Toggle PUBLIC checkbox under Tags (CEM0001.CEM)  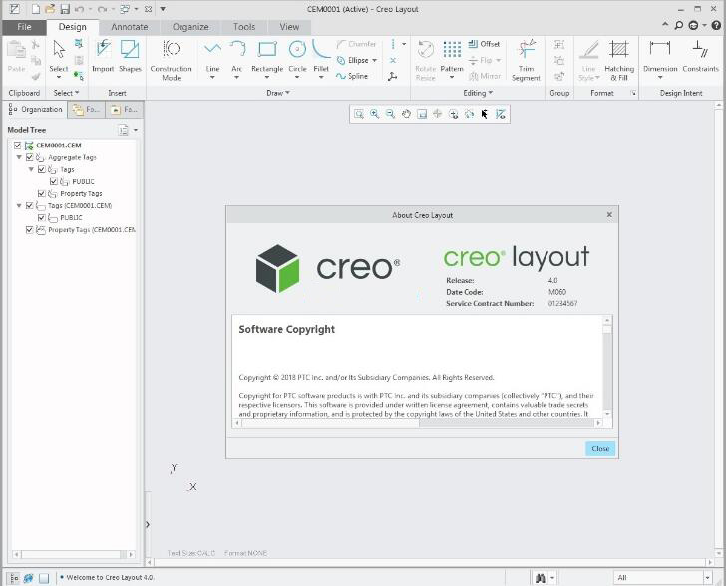click(42, 218)
